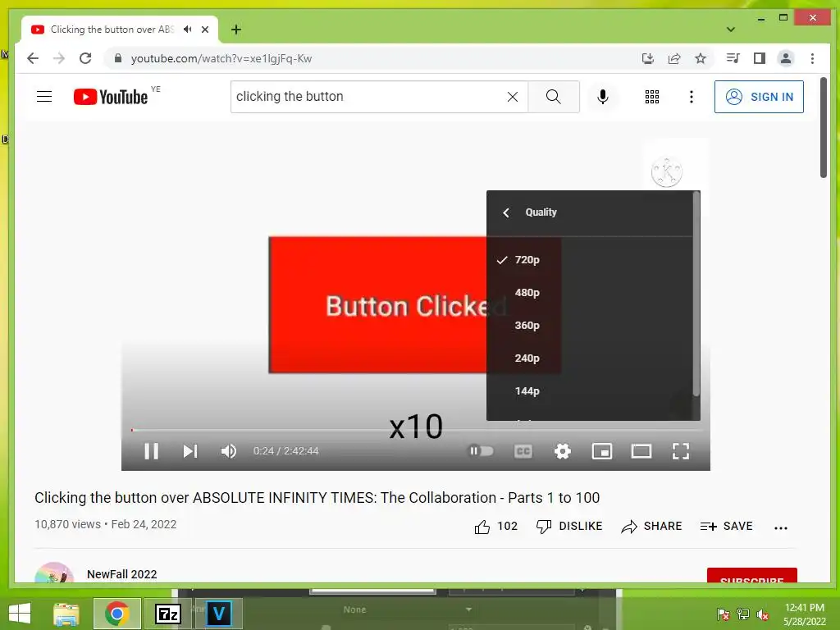Bookmark this tab star
Image resolution: width=840 pixels, height=630 pixels.
click(x=701, y=58)
